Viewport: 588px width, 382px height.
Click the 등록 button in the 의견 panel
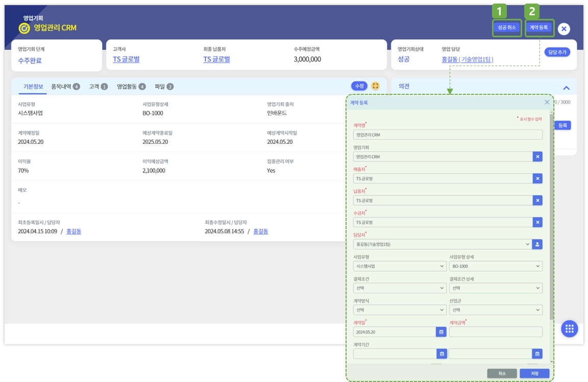[562, 125]
